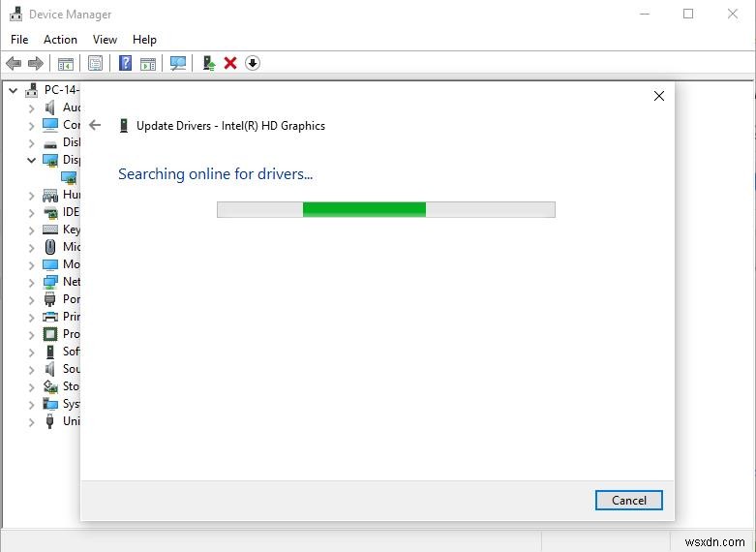756x552 pixels.
Task: Click the Computer monitor icon in the tree
Action: [50, 125]
